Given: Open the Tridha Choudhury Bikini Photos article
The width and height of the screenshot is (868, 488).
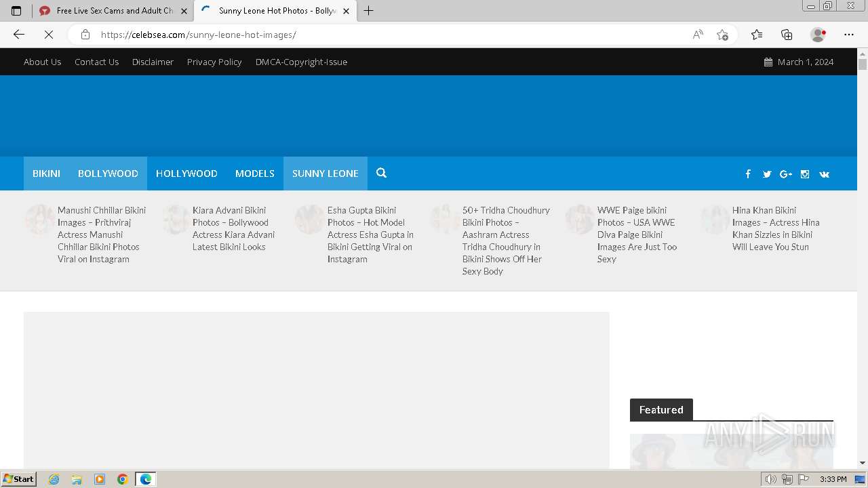Looking at the screenshot, I should 506,241.
